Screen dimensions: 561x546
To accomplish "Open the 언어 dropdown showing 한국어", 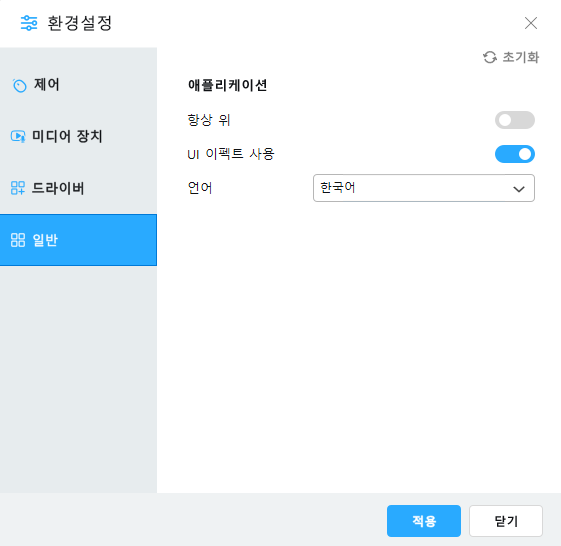I will 424,188.
